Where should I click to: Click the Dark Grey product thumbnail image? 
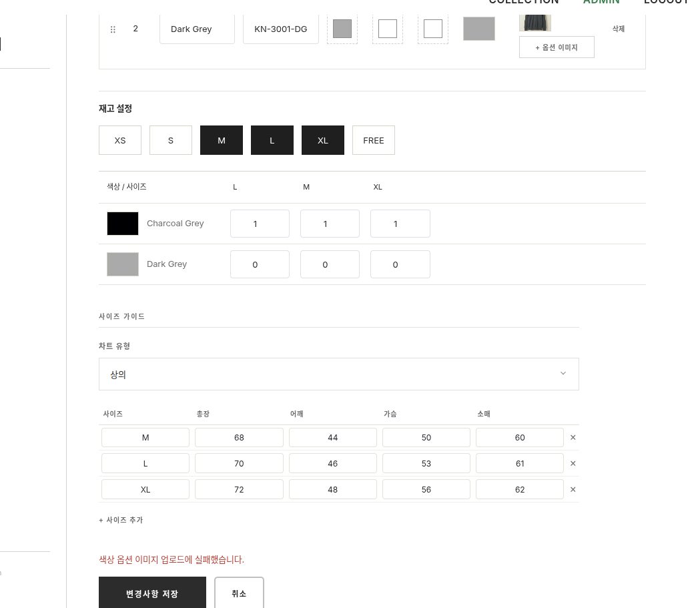(x=535, y=22)
